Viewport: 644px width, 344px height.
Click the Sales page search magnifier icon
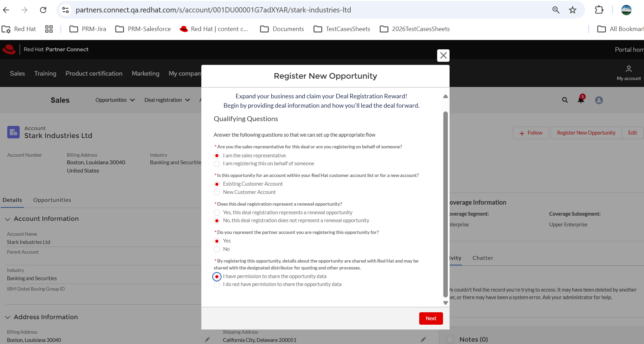click(x=565, y=100)
